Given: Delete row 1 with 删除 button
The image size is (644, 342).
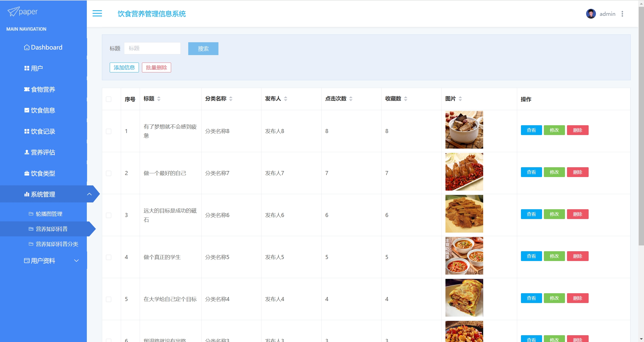Looking at the screenshot, I should (578, 130).
